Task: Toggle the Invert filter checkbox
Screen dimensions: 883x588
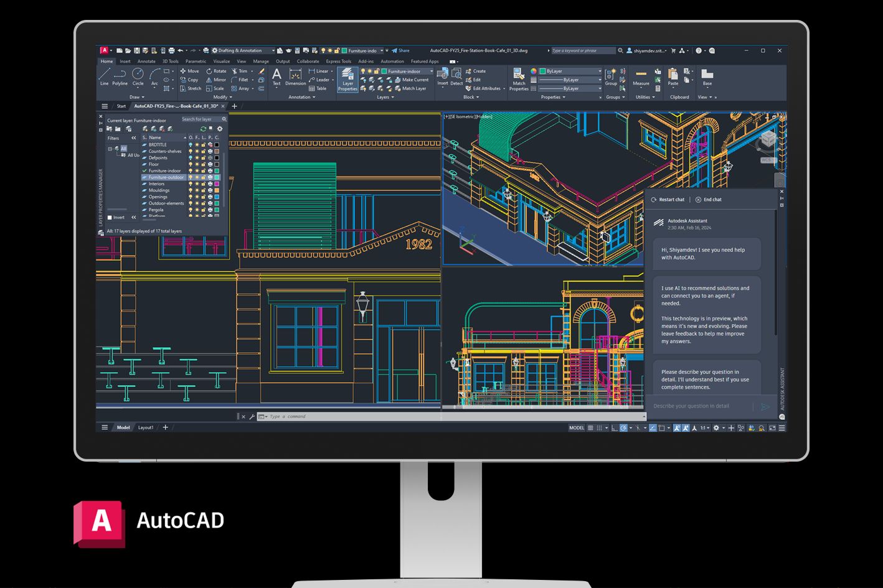Action: tap(110, 218)
